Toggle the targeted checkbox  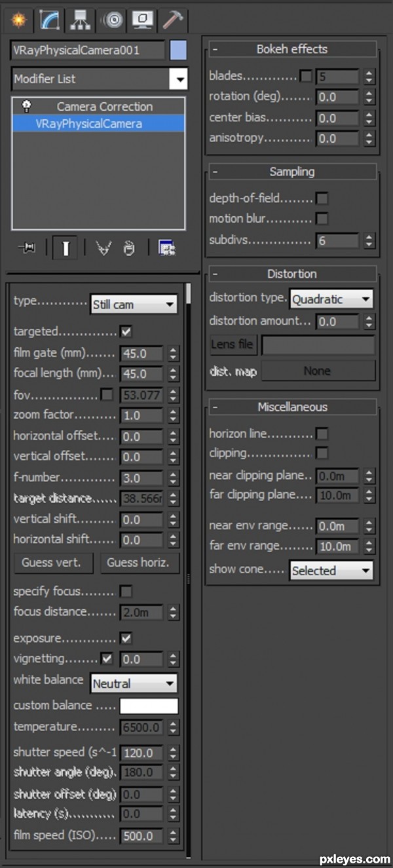pyautogui.click(x=126, y=331)
